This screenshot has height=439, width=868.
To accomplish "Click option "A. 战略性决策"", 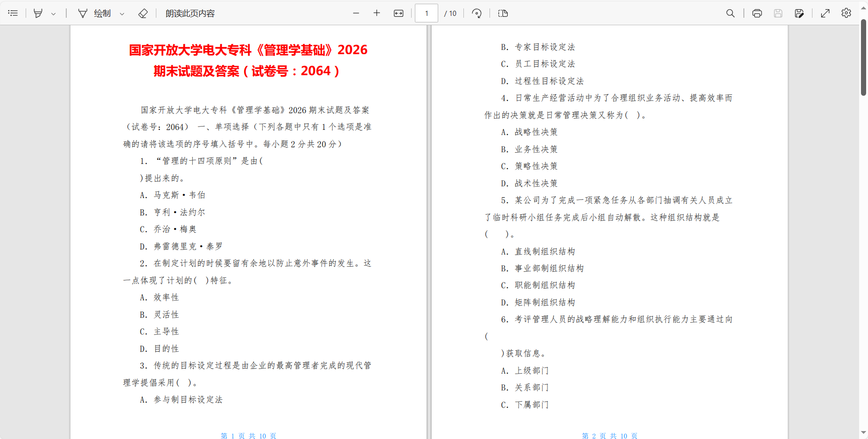I will coord(529,132).
